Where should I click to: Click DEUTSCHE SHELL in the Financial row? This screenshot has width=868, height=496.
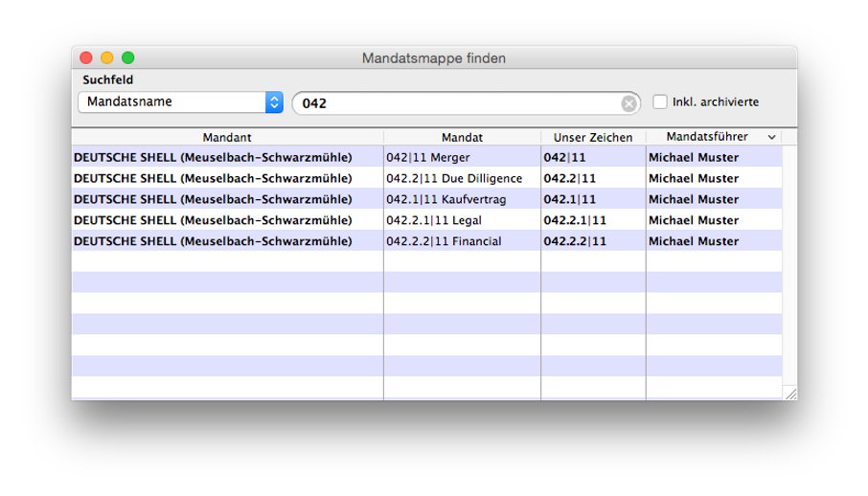tap(213, 241)
